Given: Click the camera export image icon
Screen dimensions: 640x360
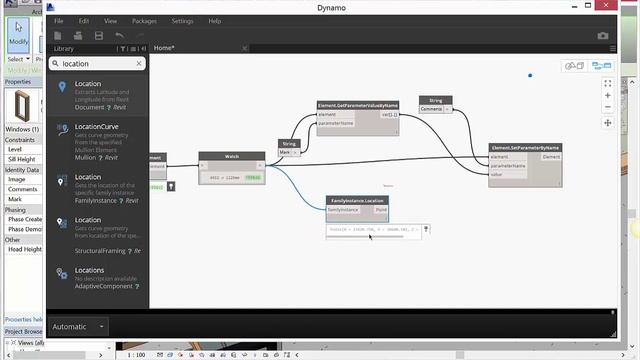Looking at the screenshot, I should click(603, 36).
